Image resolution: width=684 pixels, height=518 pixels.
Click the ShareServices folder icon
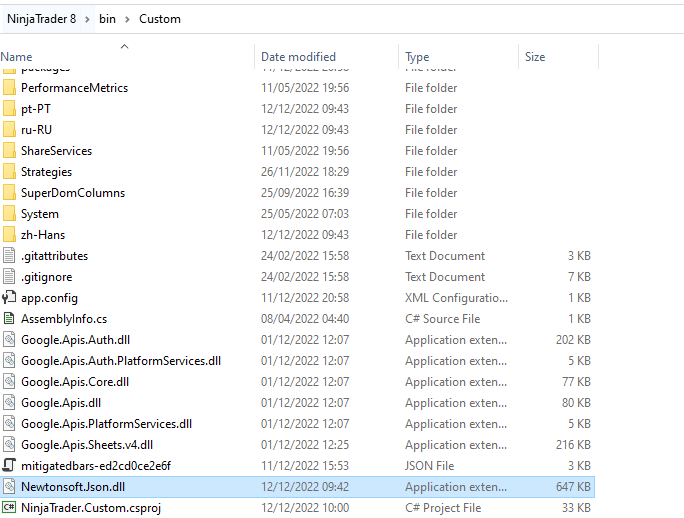[9, 151]
